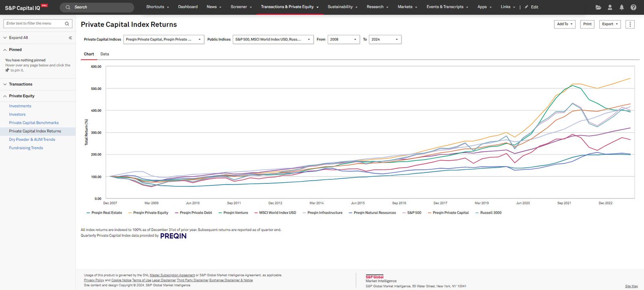Toggle MSCI World Index USD legend series
644x290 pixels.
click(x=275, y=213)
